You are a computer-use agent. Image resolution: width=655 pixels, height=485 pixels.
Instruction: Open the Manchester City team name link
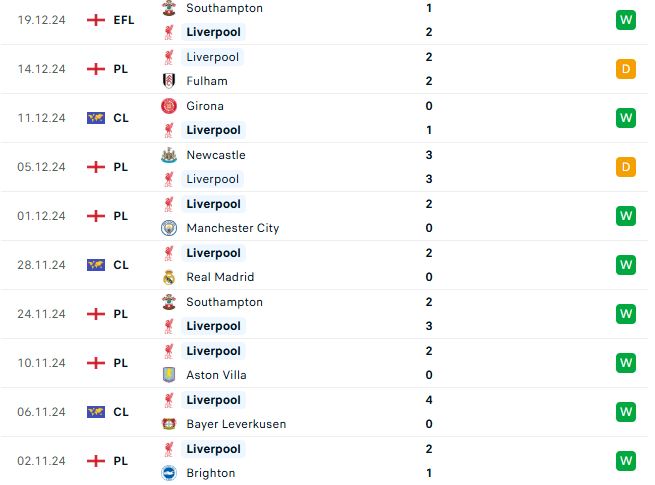(x=233, y=228)
